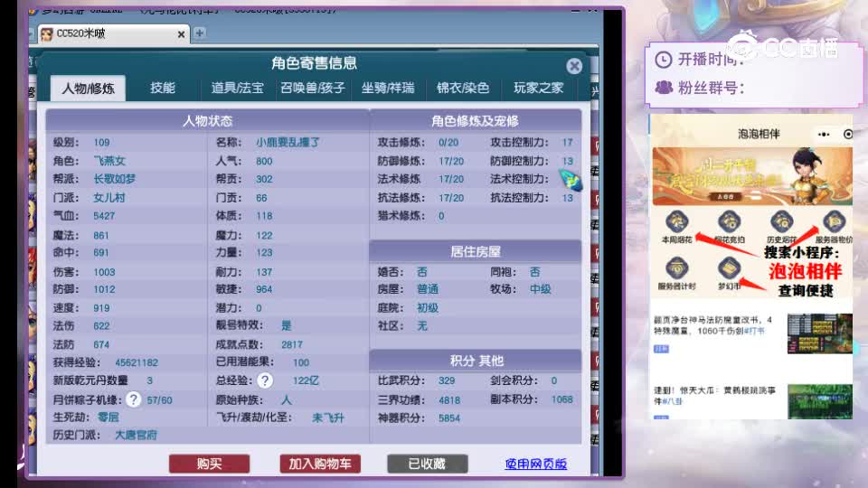This screenshot has height=488, width=868.
Task: Open the 藏宝阁 post thumbnail about 神马法防
Action: tap(820, 333)
